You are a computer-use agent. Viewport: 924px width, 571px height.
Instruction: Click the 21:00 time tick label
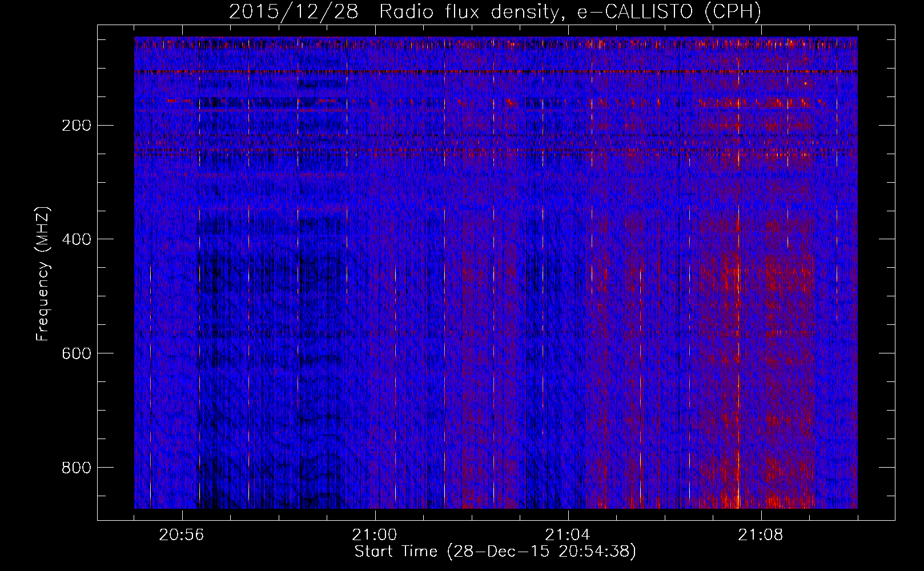pyautogui.click(x=375, y=535)
